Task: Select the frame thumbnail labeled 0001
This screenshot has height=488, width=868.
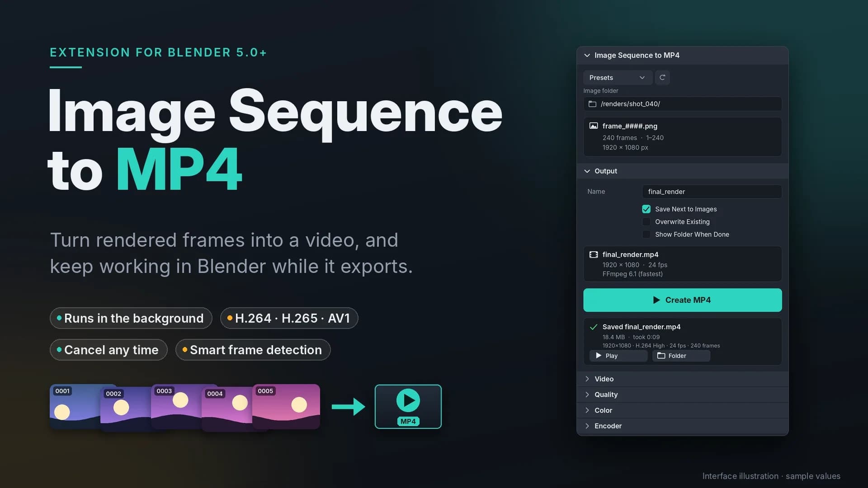Action: coord(75,406)
